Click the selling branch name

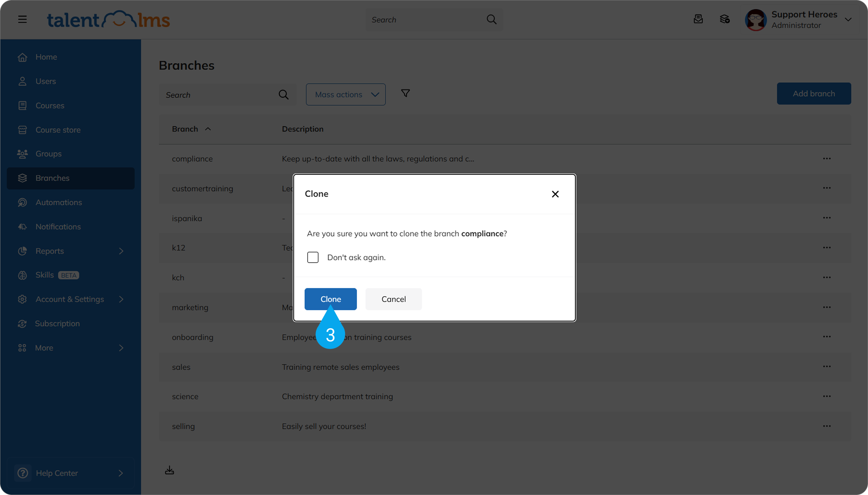pos(183,426)
